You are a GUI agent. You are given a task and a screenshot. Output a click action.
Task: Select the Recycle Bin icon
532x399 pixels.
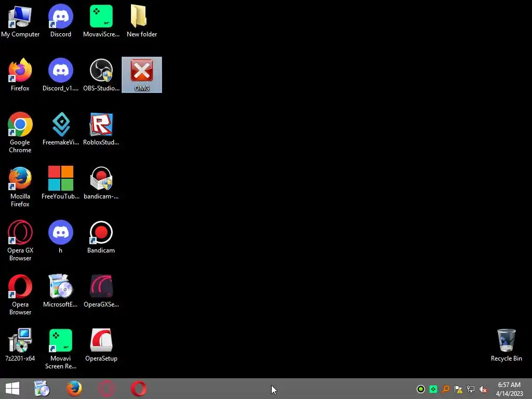506,345
